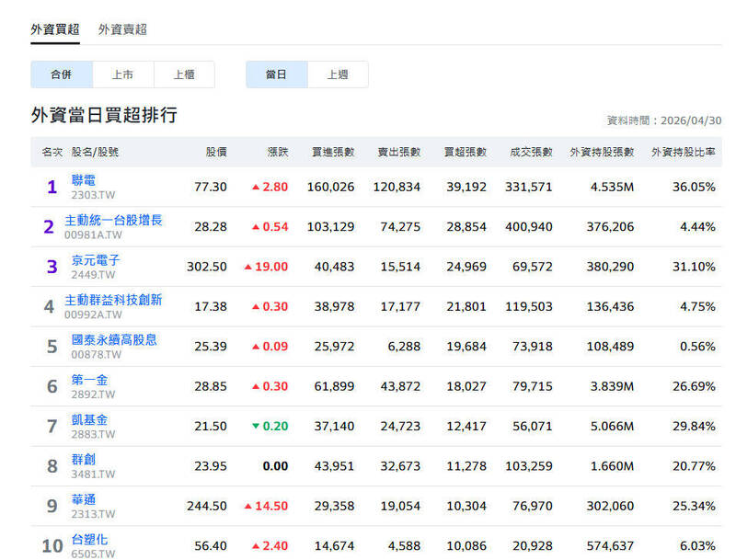Viewport: 736px width, 560px height.
Task: Open the 主動群益科技創新 link
Action: point(113,300)
